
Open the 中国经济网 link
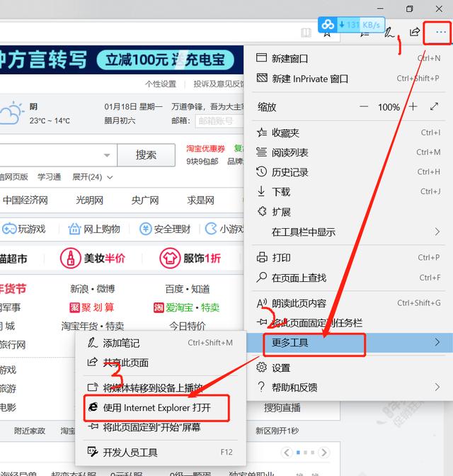pos(25,200)
